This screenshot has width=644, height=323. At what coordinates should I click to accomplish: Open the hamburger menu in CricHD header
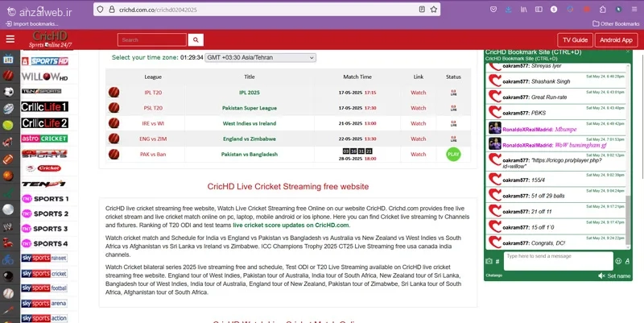(x=10, y=39)
